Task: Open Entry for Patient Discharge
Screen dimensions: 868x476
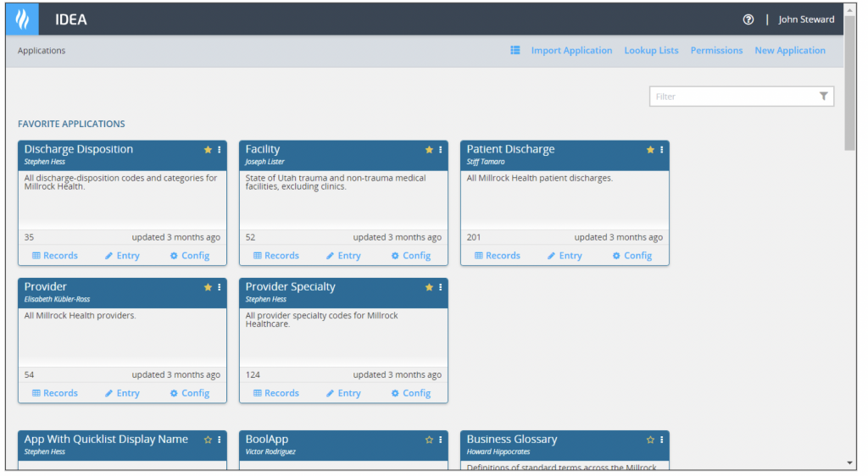Action: click(x=565, y=256)
